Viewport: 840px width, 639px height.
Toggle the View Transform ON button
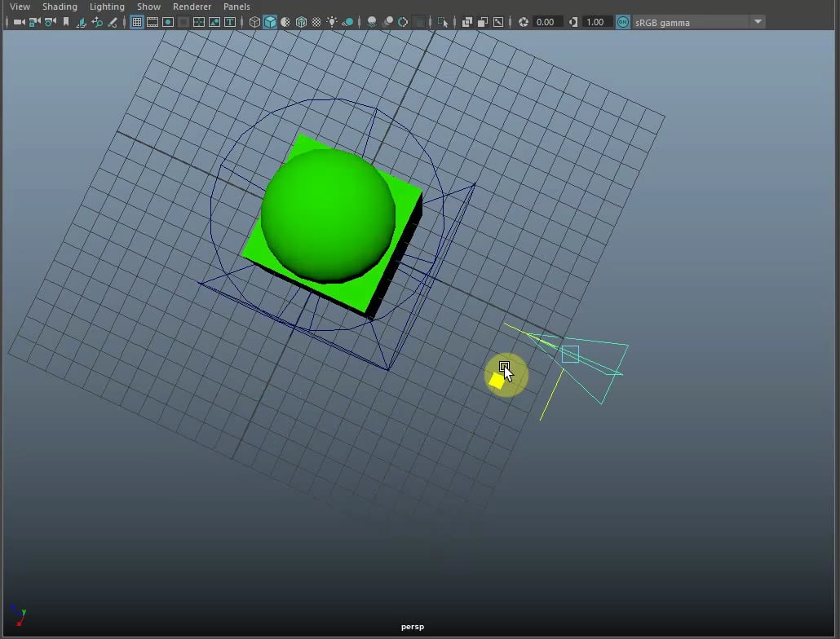point(623,22)
